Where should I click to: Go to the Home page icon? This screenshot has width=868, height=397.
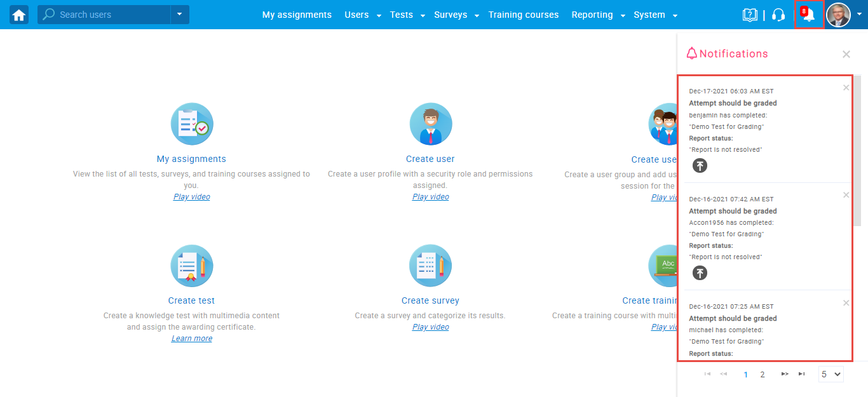pyautogui.click(x=19, y=15)
